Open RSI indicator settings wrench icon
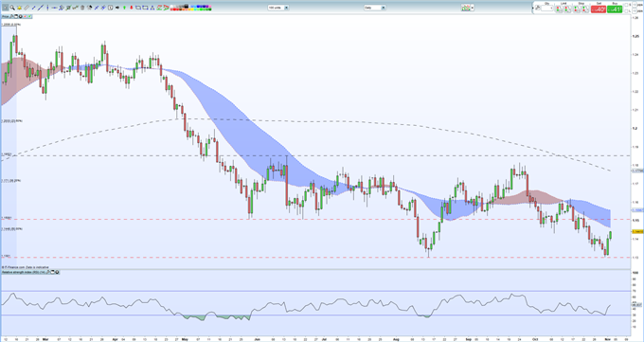This screenshot has width=644, height=342. tap(47, 272)
